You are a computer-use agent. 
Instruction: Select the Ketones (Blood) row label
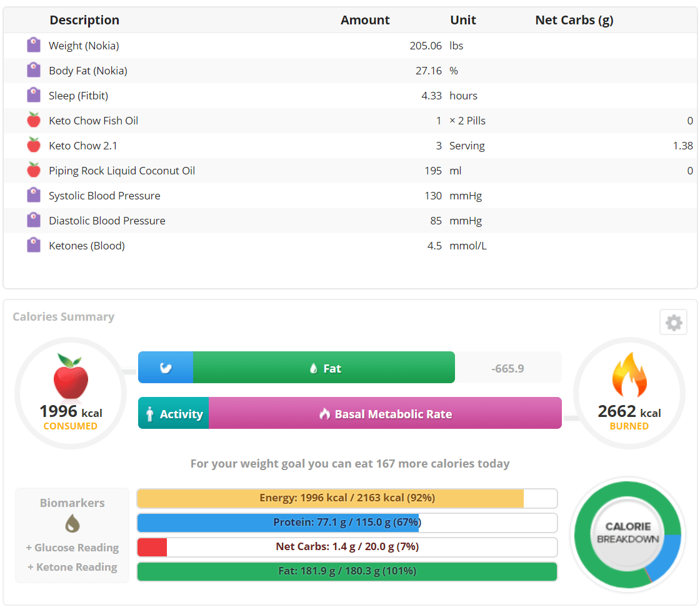87,246
